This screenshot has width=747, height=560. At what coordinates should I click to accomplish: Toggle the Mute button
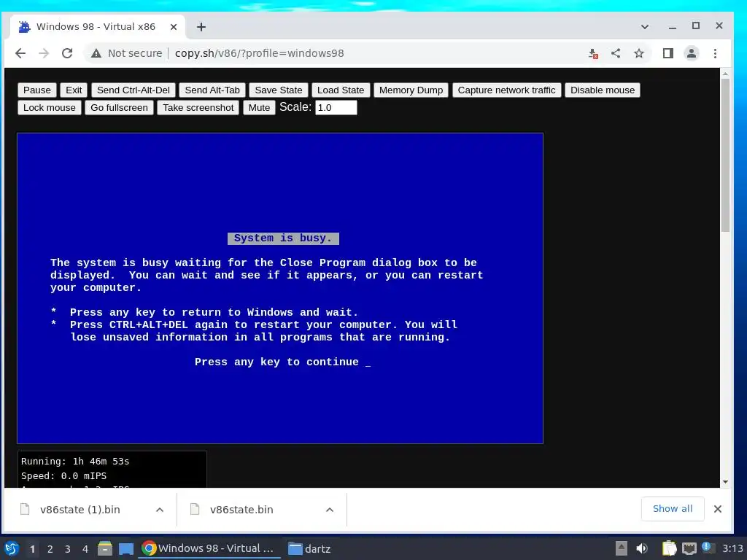tap(259, 108)
